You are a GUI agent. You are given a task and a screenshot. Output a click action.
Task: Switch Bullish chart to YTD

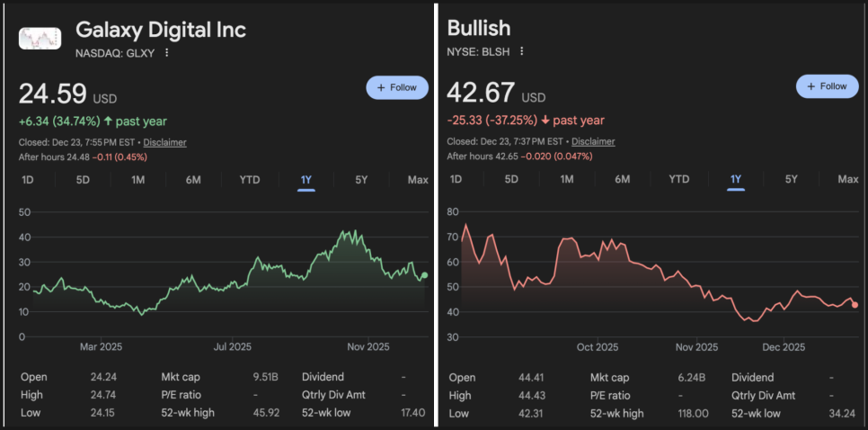click(679, 179)
